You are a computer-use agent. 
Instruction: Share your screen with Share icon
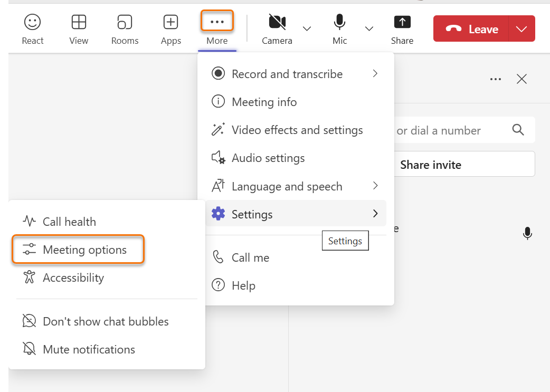click(402, 29)
